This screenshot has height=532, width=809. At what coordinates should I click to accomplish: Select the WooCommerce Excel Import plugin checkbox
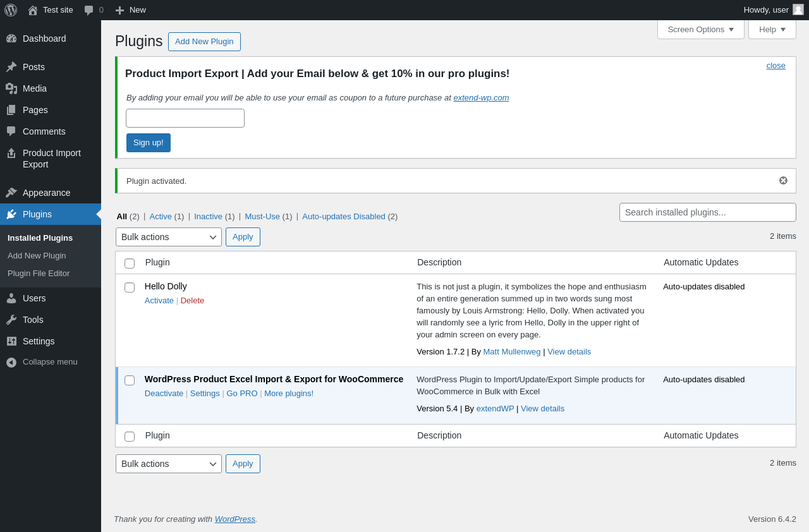point(130,380)
